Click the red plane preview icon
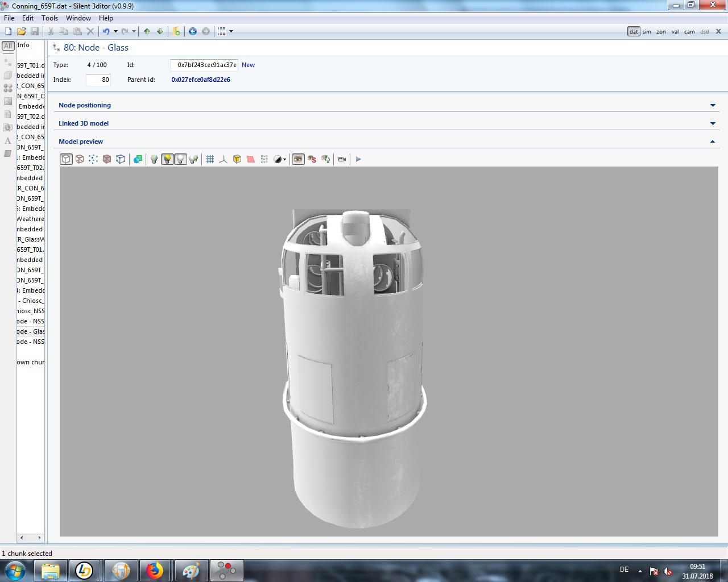Screen dimensions: 728x582 point(251,159)
